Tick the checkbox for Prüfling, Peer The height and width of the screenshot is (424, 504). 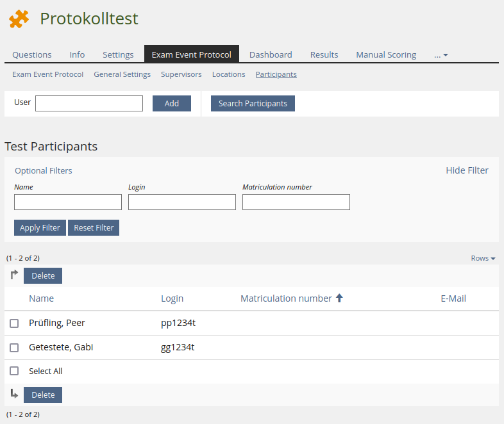coord(14,323)
